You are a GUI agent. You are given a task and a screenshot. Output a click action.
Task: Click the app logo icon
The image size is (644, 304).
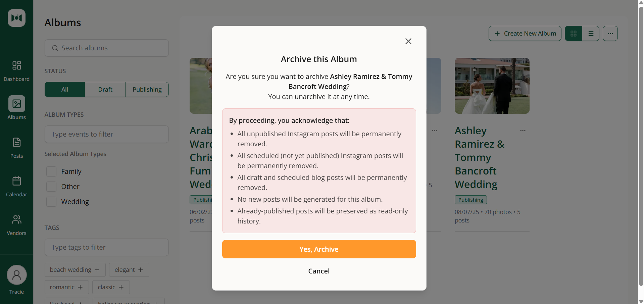[x=16, y=18]
